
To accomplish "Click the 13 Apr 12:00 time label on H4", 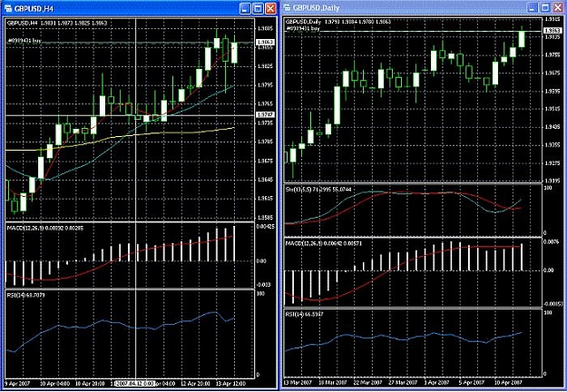I will click(230, 384).
